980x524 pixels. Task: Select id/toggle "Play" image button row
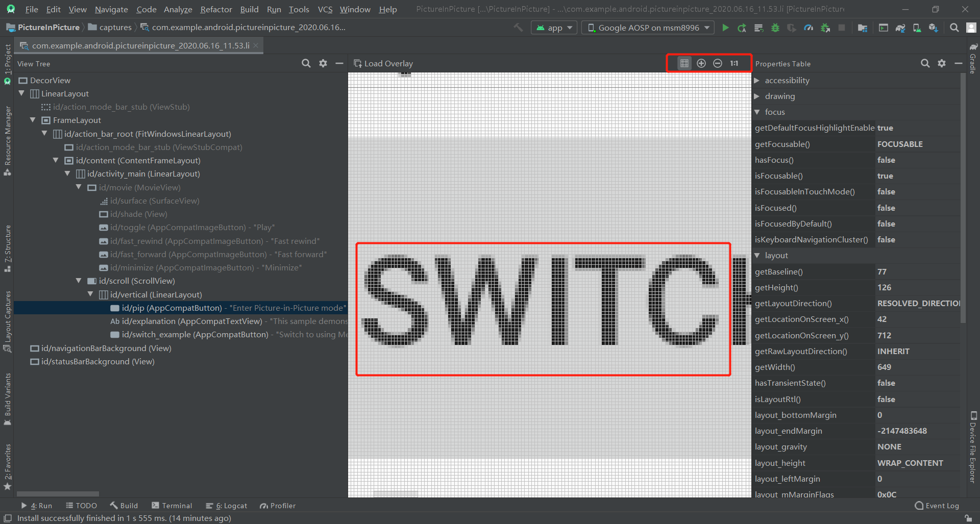click(187, 227)
